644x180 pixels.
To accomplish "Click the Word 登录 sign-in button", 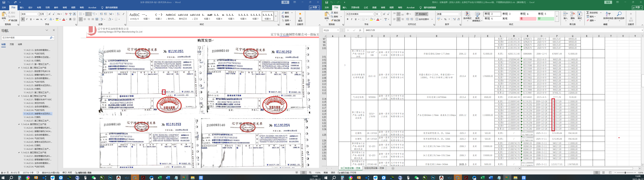I will [x=286, y=2].
